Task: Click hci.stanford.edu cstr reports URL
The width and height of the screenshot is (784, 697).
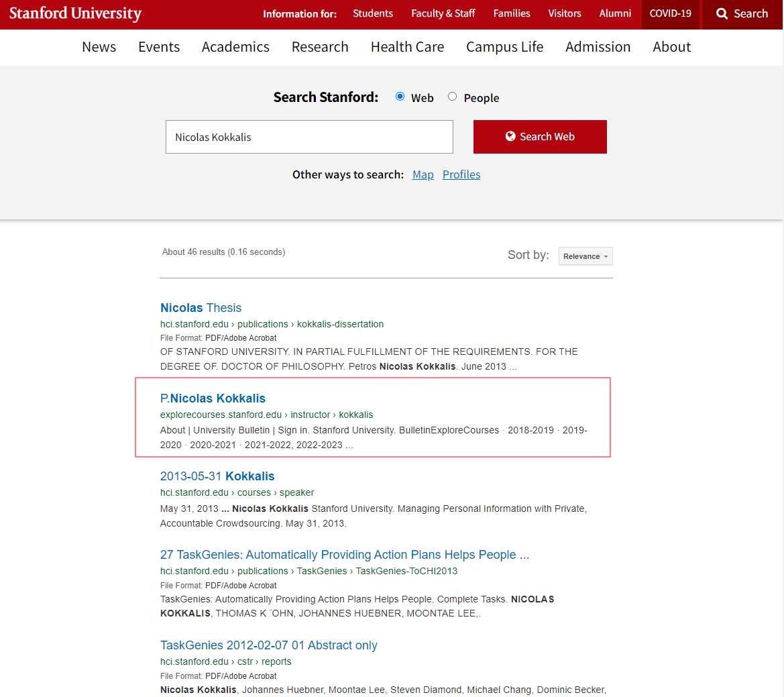Action: [225, 661]
